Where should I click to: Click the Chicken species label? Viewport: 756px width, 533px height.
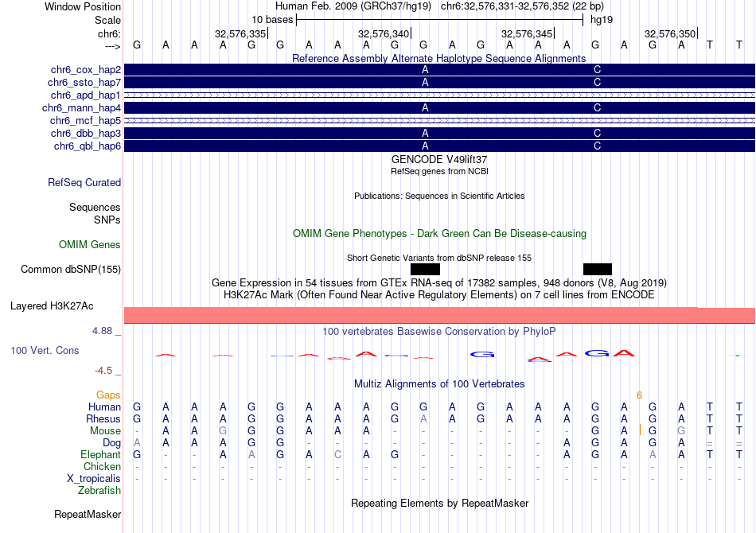[102, 466]
